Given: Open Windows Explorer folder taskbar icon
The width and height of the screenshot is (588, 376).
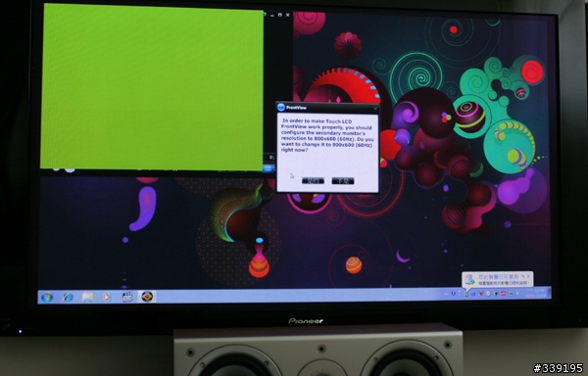Looking at the screenshot, I should tap(88, 298).
